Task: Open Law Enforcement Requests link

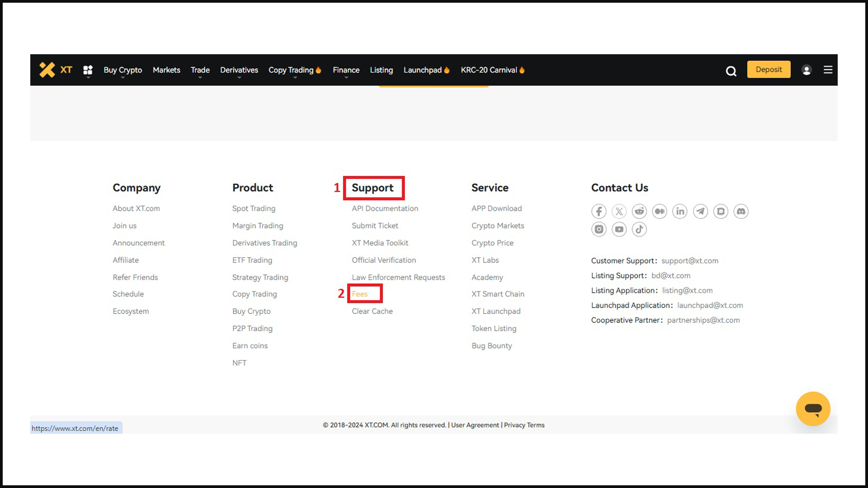Action: pos(398,277)
